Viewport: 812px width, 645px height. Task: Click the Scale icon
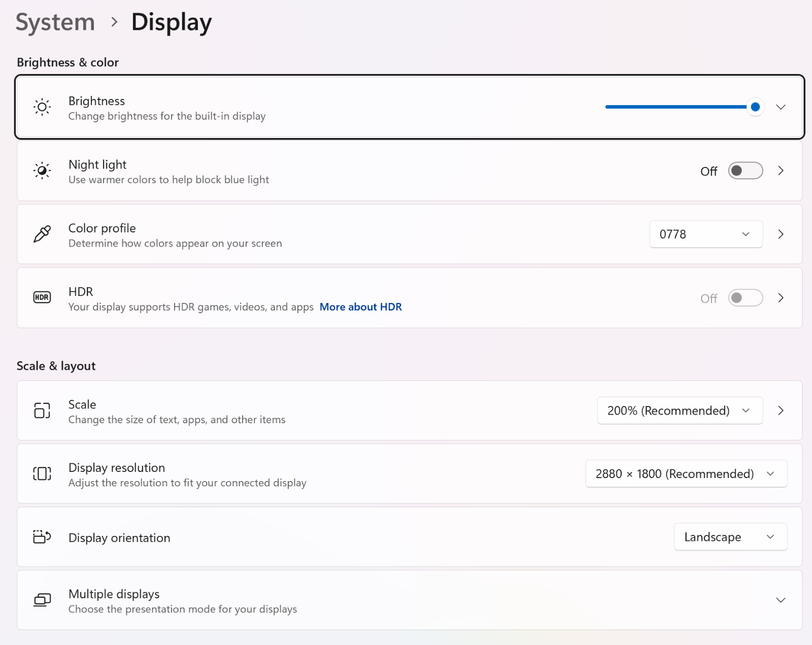click(42, 410)
